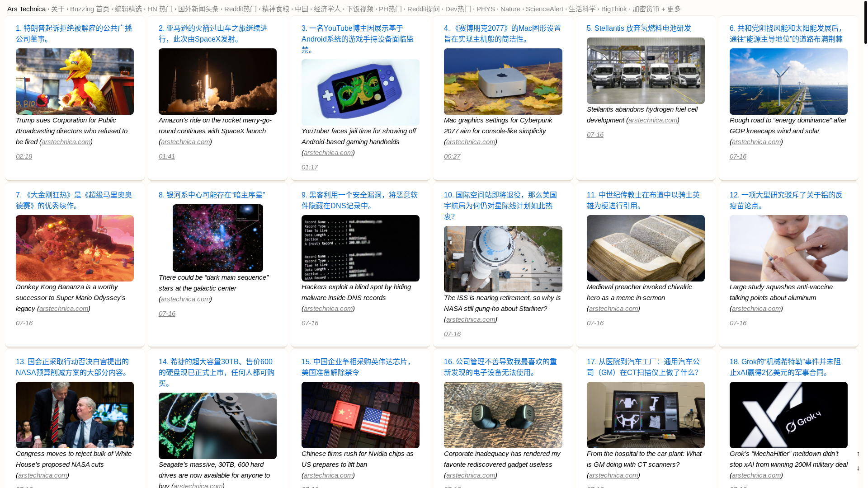Open headline 10 about ISS and Starliner

(x=500, y=206)
